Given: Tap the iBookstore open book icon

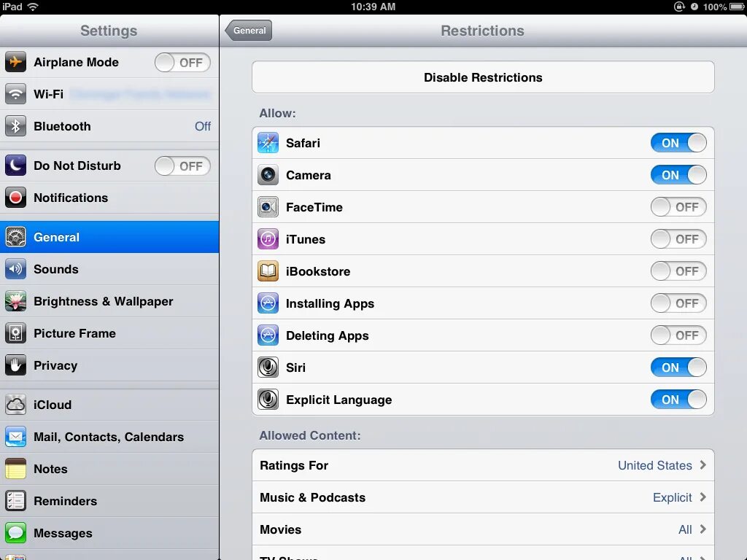Looking at the screenshot, I should (x=268, y=271).
